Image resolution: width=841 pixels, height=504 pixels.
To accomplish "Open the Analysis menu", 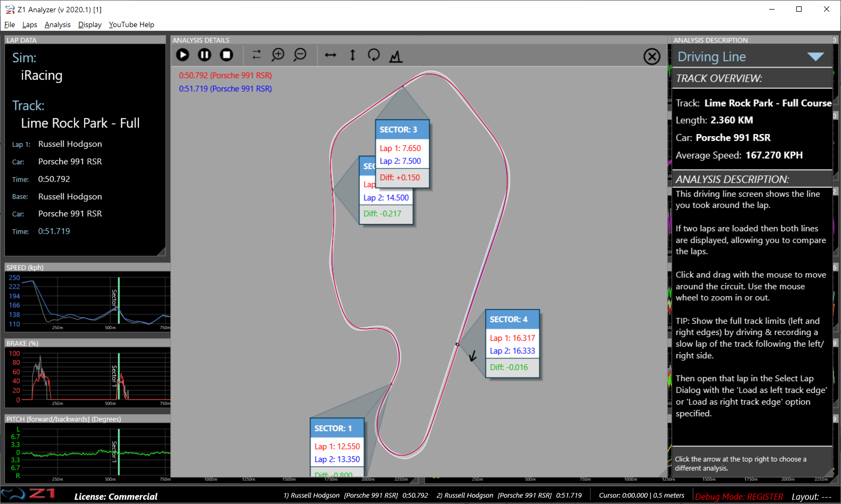I will [57, 24].
